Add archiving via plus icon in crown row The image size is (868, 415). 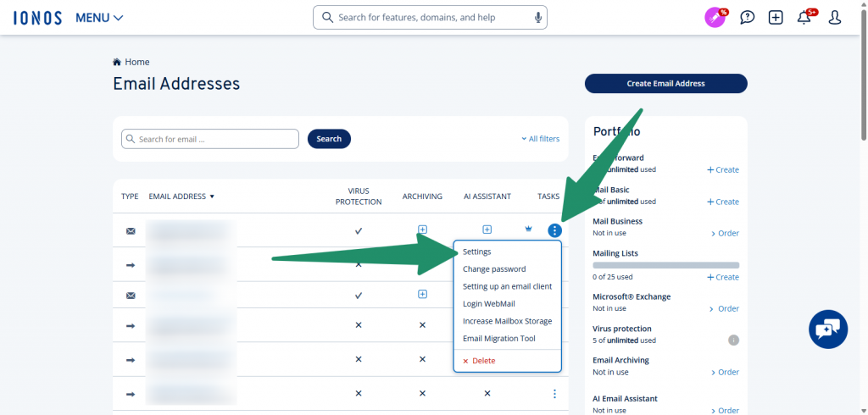pos(422,229)
